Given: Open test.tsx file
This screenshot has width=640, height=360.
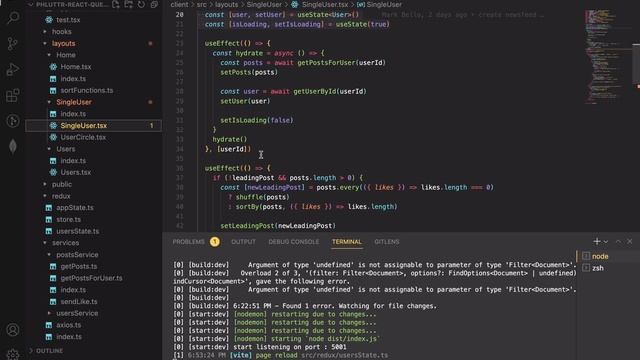Looking at the screenshot, I should [68, 20].
